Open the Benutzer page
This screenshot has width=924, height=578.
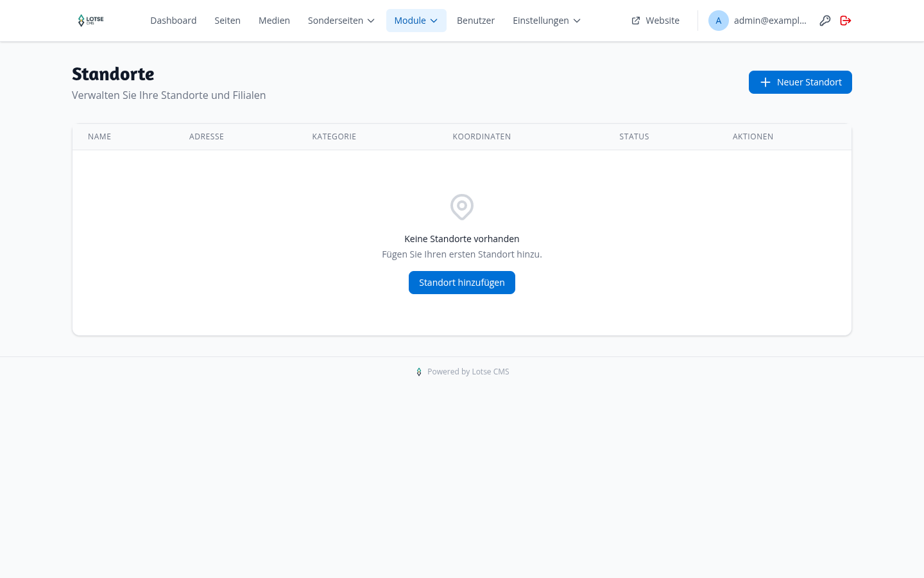coord(475,21)
